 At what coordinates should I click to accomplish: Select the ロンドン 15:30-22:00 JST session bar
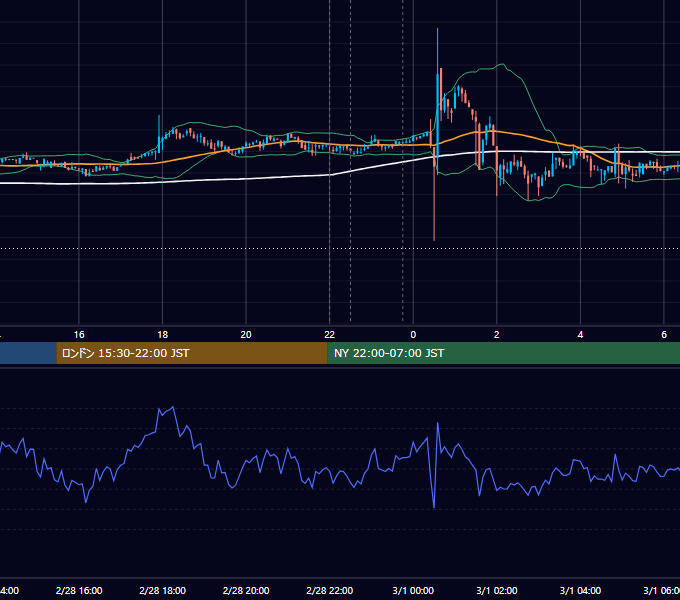192,353
